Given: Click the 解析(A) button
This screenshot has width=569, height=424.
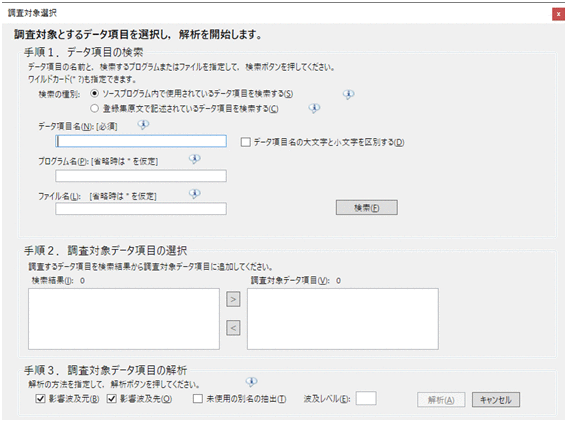Looking at the screenshot, I should tap(441, 400).
